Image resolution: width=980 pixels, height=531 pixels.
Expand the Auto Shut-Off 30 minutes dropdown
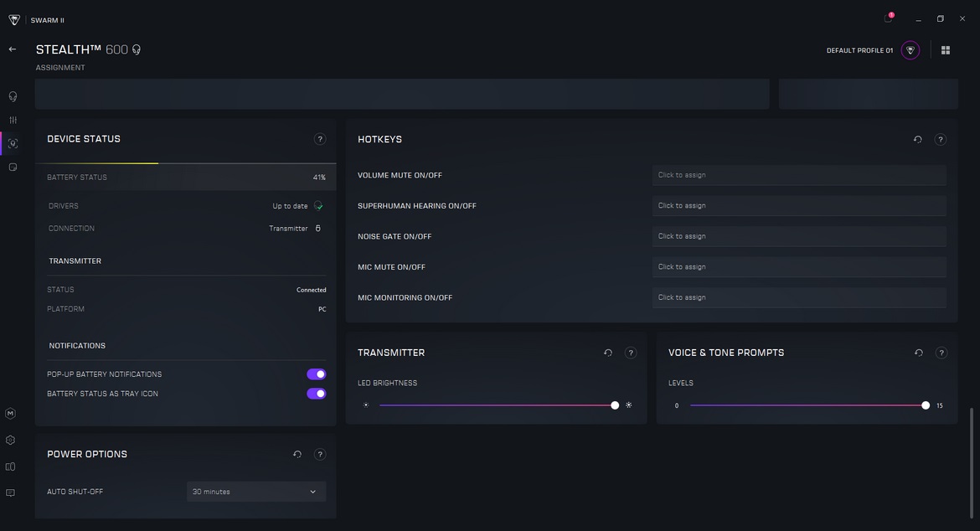256,492
